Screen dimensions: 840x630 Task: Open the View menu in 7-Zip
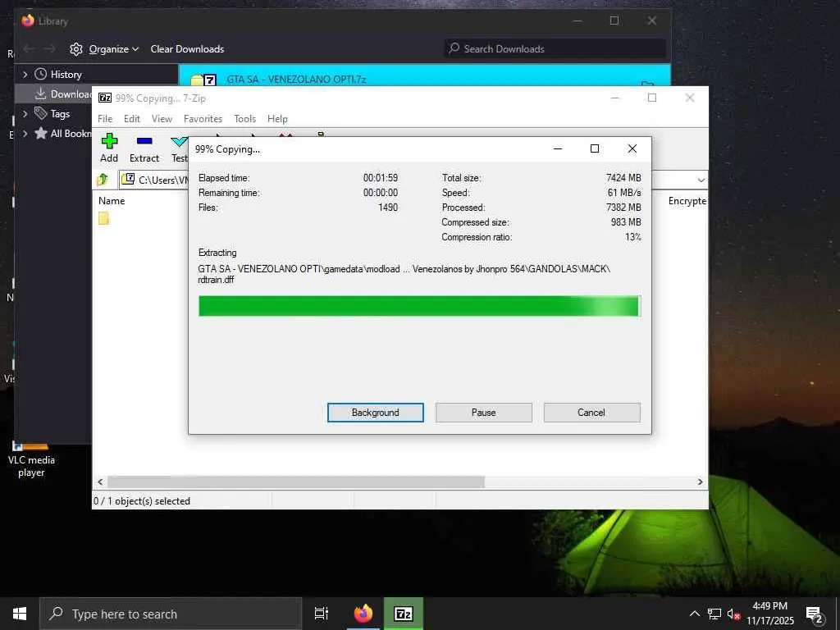tap(162, 118)
